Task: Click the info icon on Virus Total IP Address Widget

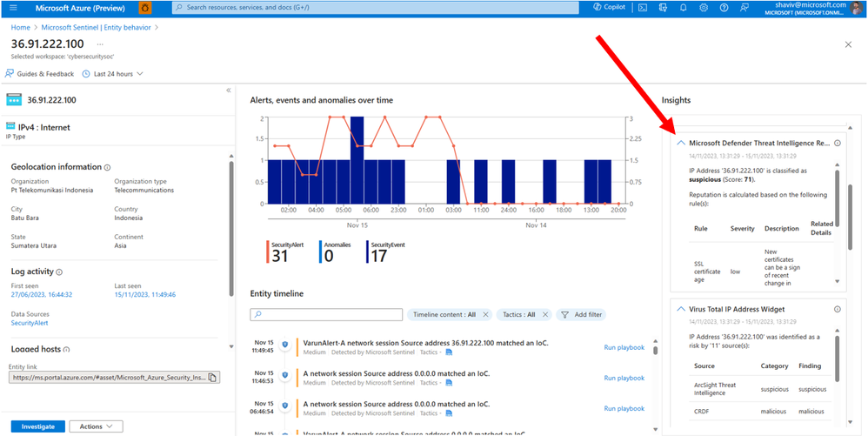Action: (x=837, y=309)
